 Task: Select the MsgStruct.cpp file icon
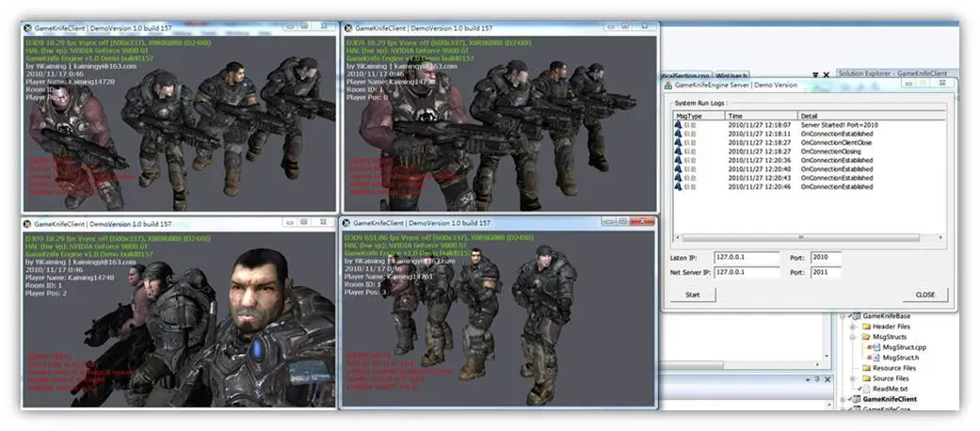click(875, 347)
